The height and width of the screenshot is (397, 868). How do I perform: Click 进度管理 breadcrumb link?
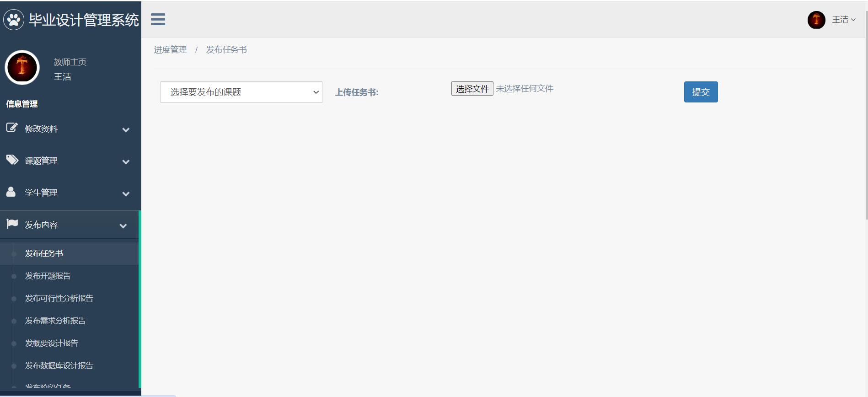[170, 50]
